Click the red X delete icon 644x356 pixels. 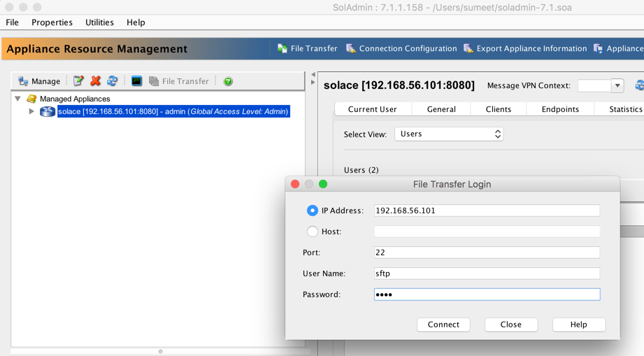[x=95, y=81]
